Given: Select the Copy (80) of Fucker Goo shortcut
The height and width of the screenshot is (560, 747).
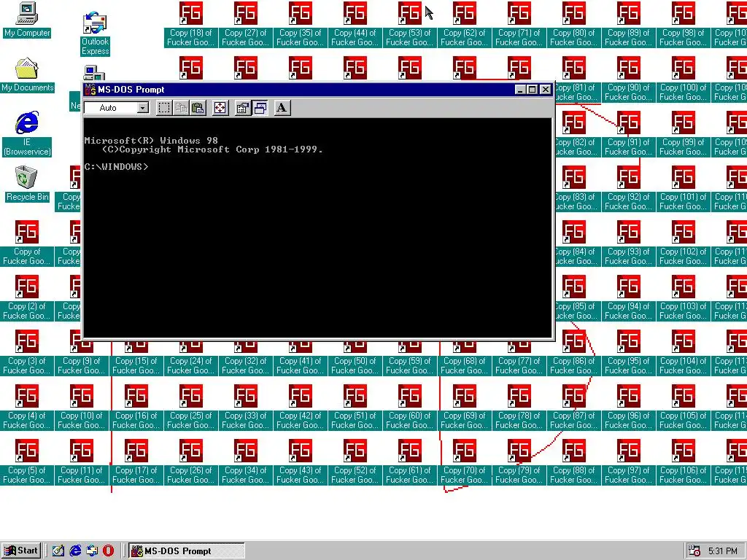Looking at the screenshot, I should pos(573,24).
